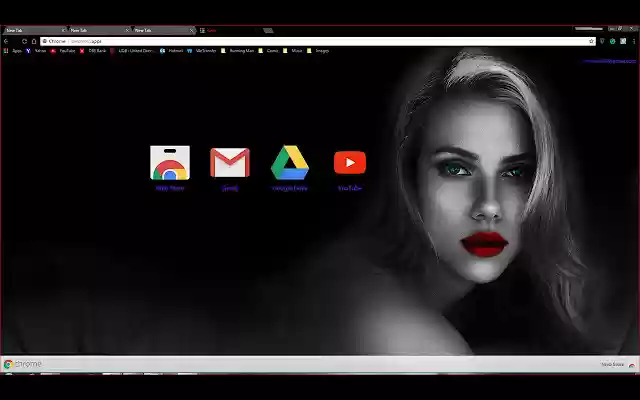Click the Web Store label under icon
640x400 pixels.
point(170,188)
